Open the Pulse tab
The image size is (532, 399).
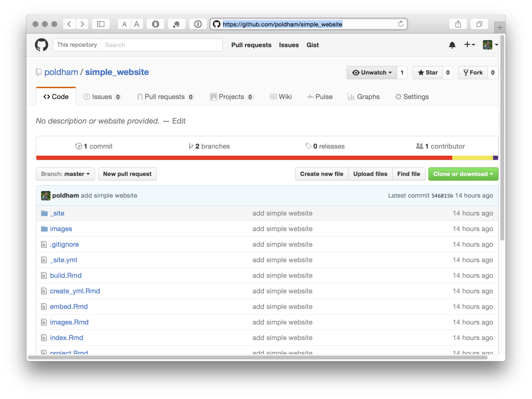(320, 97)
